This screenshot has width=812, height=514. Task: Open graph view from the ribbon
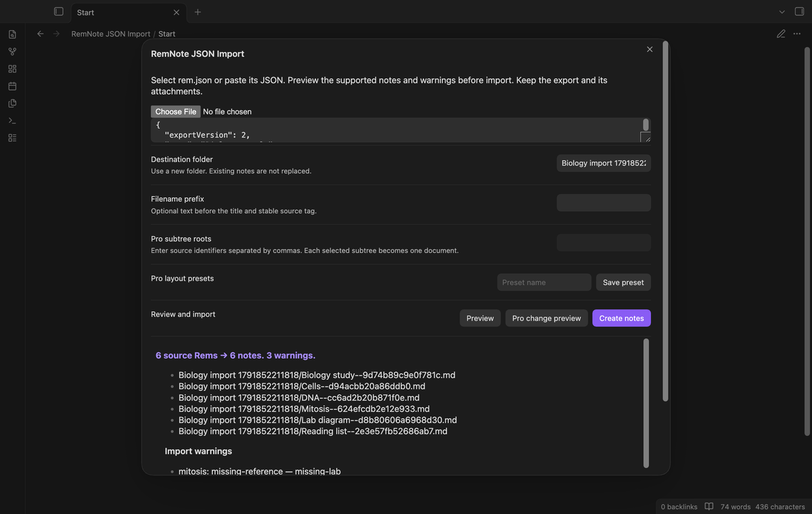[x=12, y=51]
